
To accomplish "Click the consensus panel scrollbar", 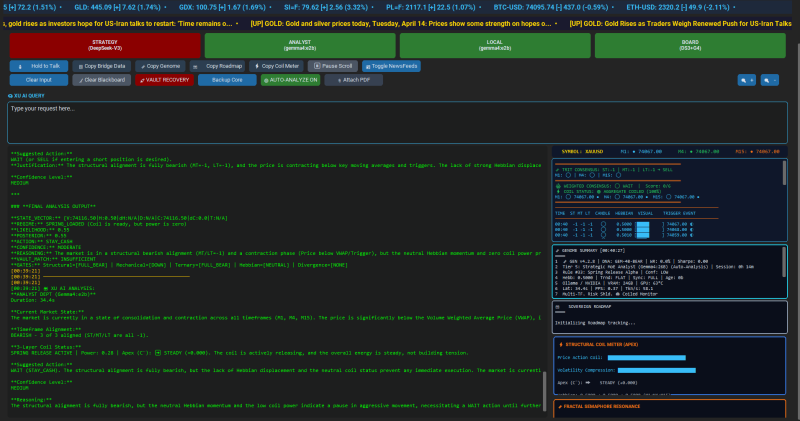I will [x=784, y=173].
